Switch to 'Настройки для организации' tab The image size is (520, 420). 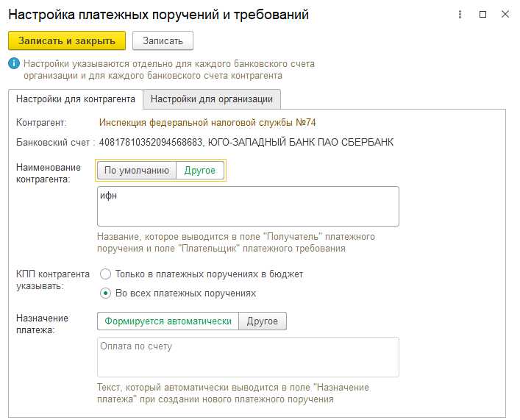[x=212, y=99]
